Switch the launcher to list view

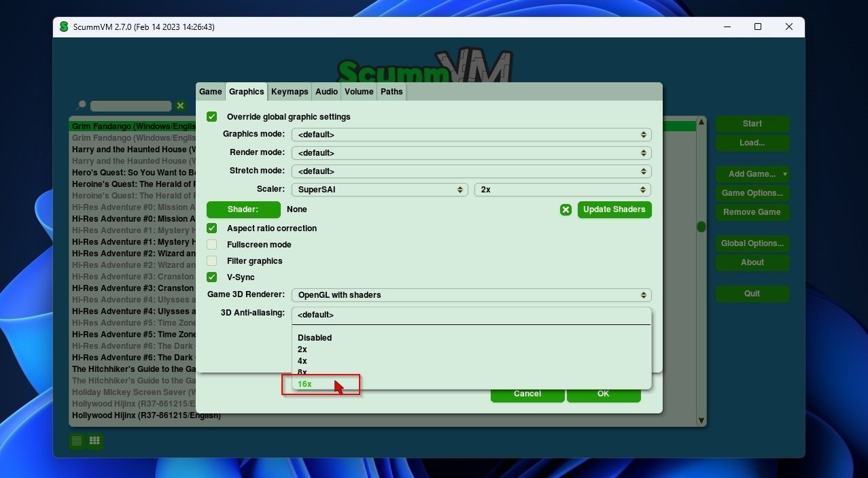(x=77, y=441)
